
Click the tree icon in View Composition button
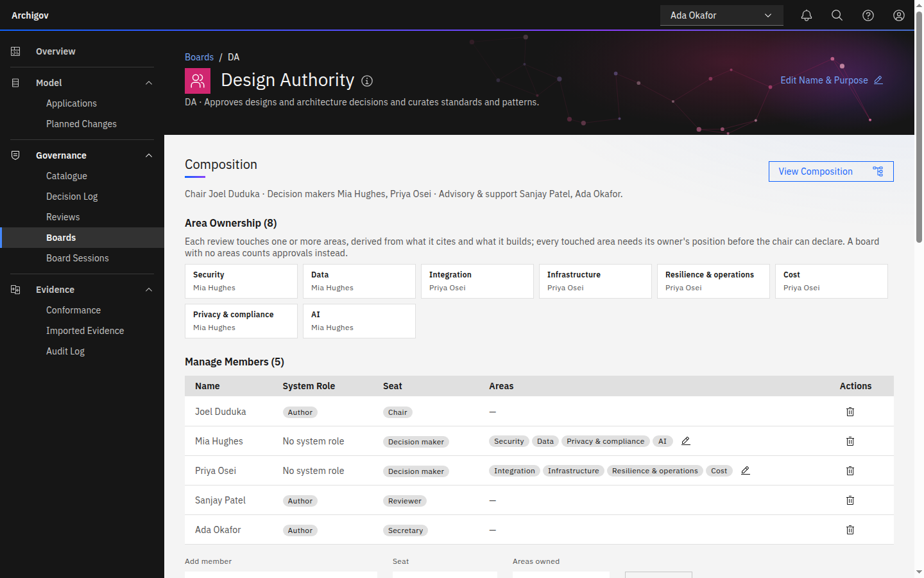[x=878, y=171]
